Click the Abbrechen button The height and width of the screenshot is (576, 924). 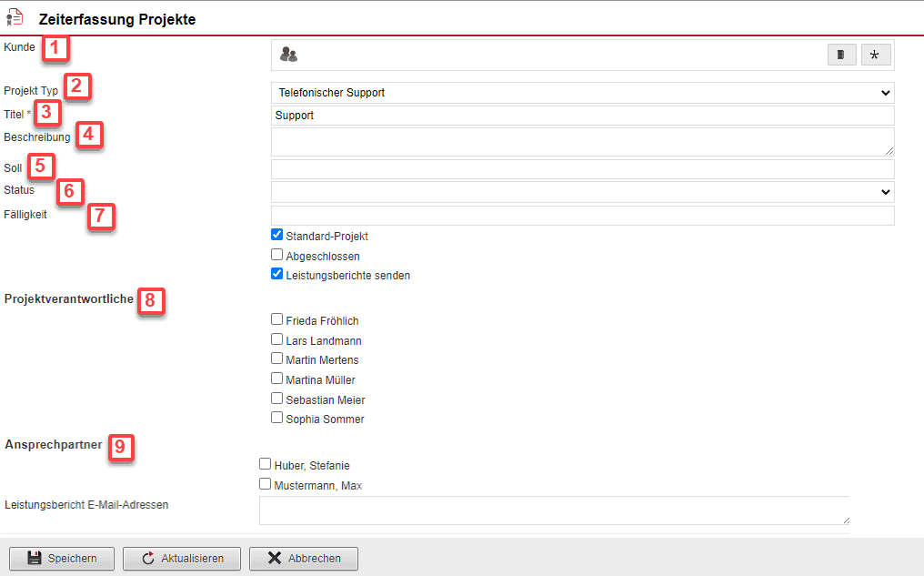click(303, 558)
